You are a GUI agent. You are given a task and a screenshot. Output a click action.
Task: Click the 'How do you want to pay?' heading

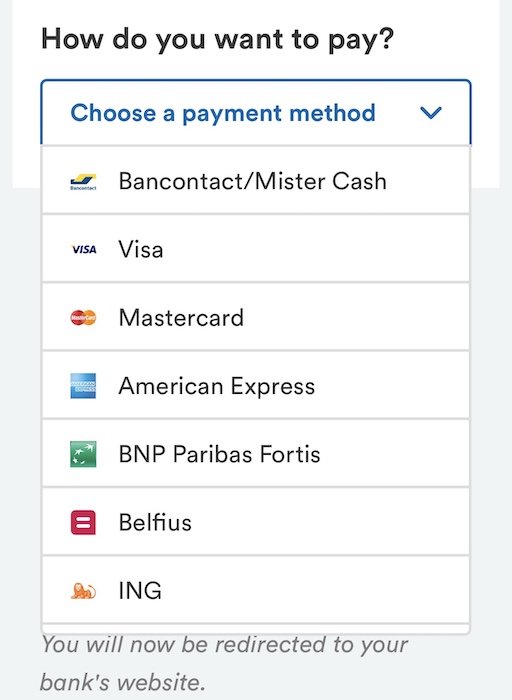(217, 40)
